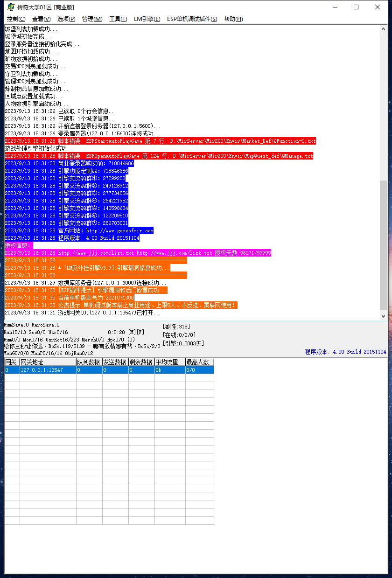
Task: Open the 控制(C) menu
Action: [16, 19]
